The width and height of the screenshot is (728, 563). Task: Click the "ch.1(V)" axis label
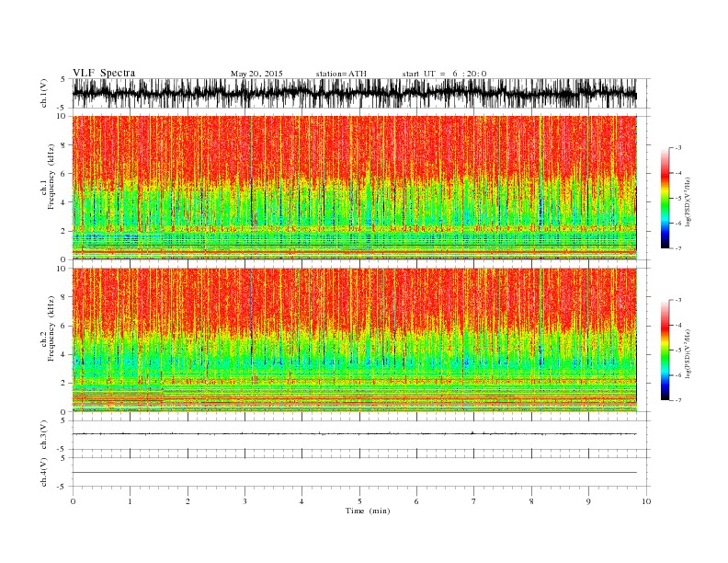point(44,93)
